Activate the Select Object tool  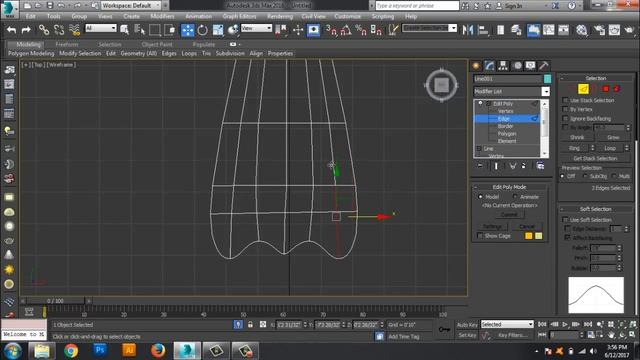[124, 30]
